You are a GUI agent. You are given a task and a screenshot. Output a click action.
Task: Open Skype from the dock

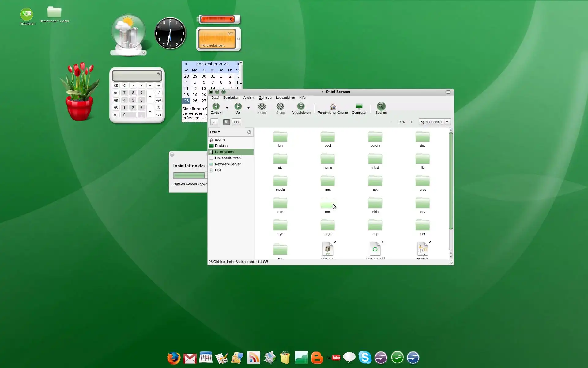[x=365, y=358]
